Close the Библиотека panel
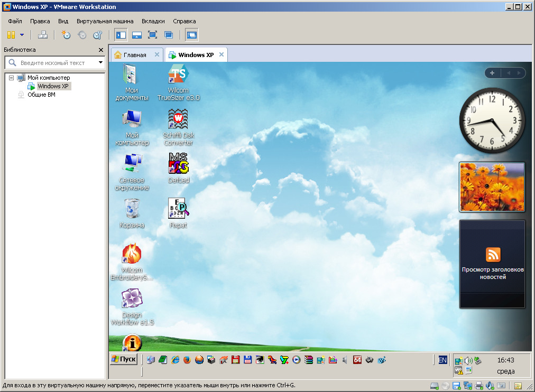 [x=100, y=50]
